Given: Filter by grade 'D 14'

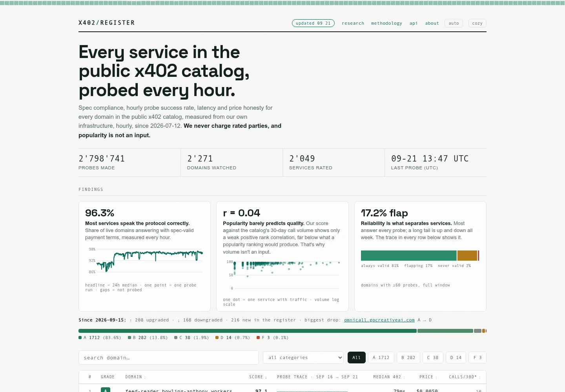Looking at the screenshot, I should (x=456, y=358).
